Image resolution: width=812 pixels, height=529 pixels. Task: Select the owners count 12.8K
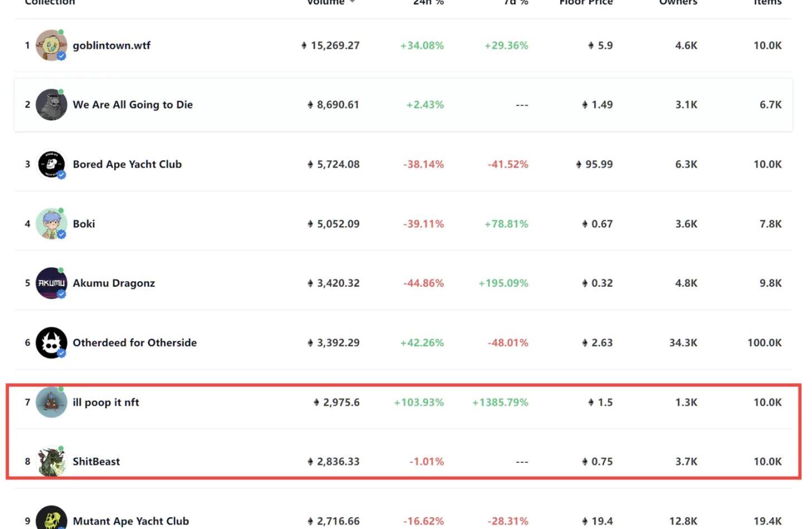coord(683,521)
